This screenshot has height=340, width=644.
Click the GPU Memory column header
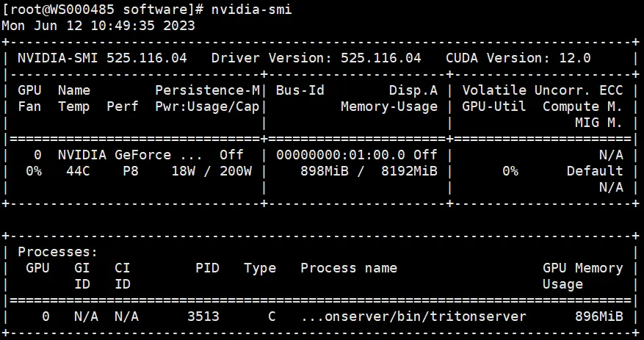tap(583, 268)
